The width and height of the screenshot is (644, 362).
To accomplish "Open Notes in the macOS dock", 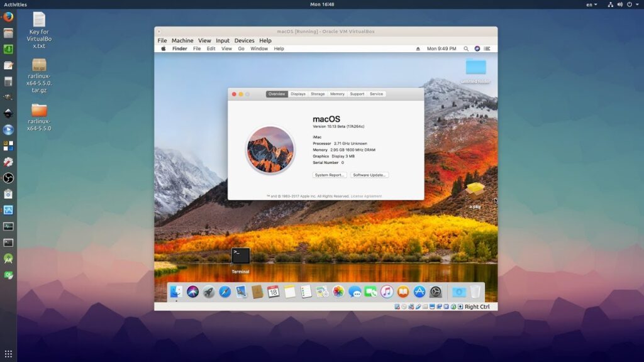I will tap(289, 292).
